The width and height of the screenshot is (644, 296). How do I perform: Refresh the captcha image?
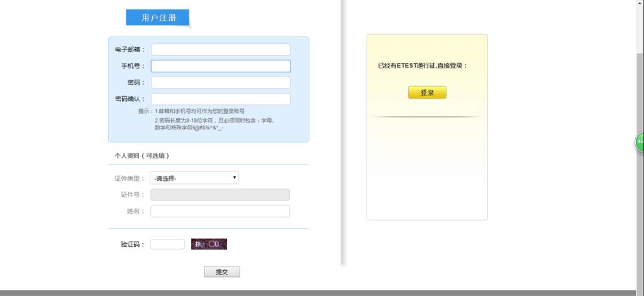coord(209,244)
